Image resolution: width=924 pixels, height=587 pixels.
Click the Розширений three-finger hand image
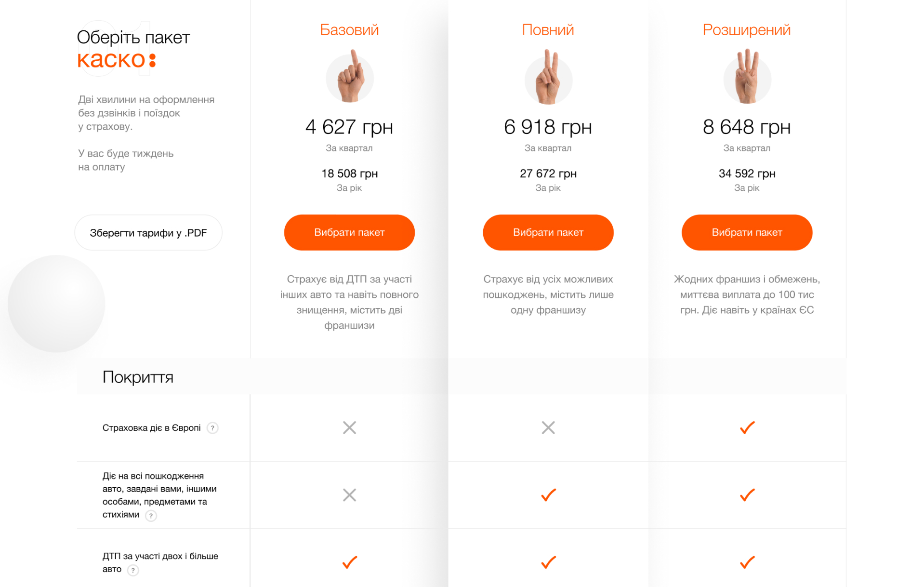click(747, 77)
